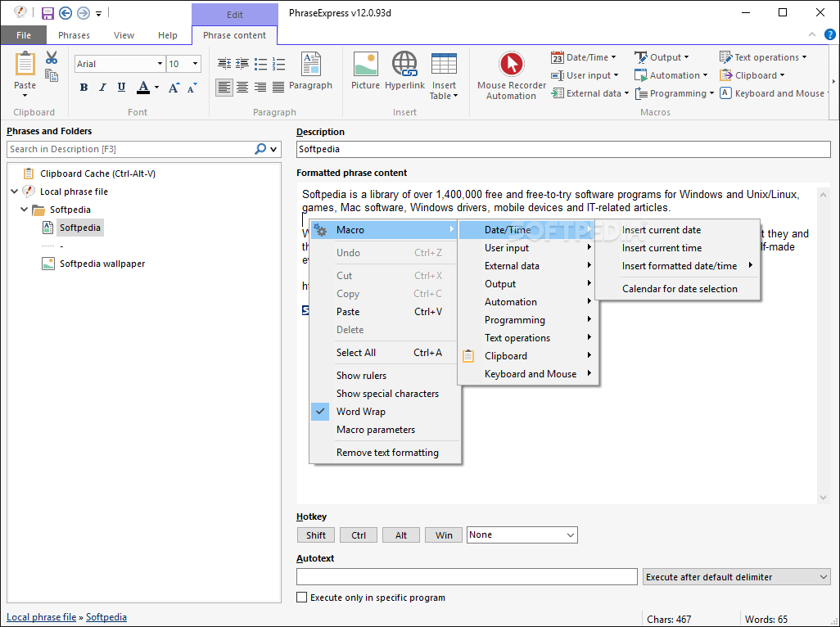Center-align the text

pos(242,88)
